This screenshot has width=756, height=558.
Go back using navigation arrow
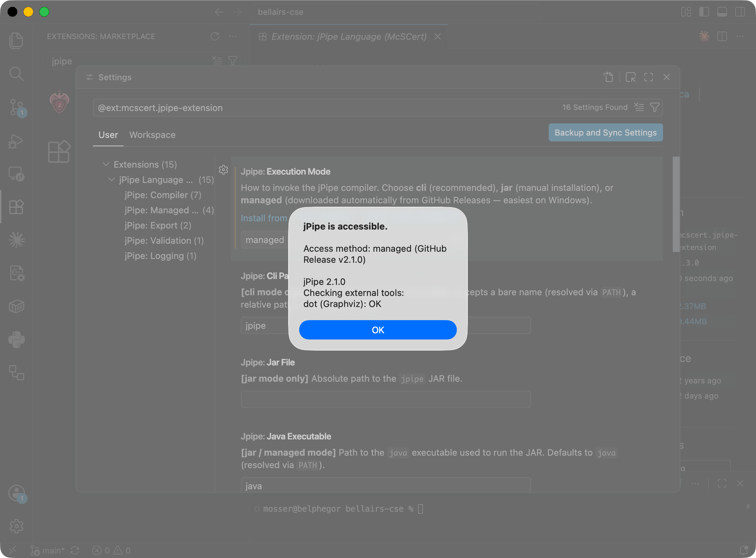coord(219,12)
